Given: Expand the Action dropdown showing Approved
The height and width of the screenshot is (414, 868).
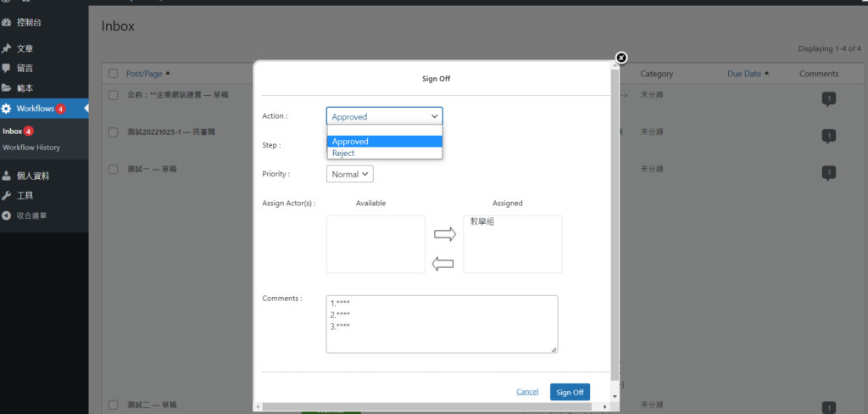Looking at the screenshot, I should (384, 116).
